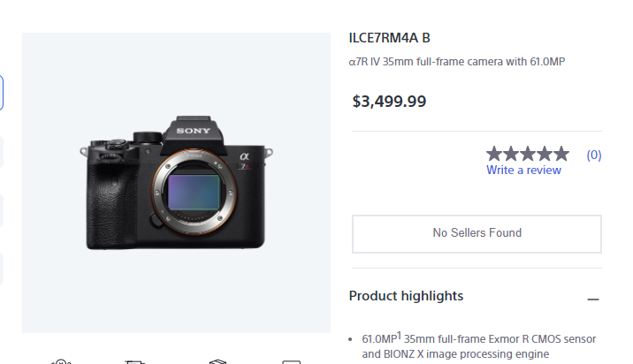633x364 pixels.
Task: Select the second thumbnail at the left edge
Action: click(1, 151)
